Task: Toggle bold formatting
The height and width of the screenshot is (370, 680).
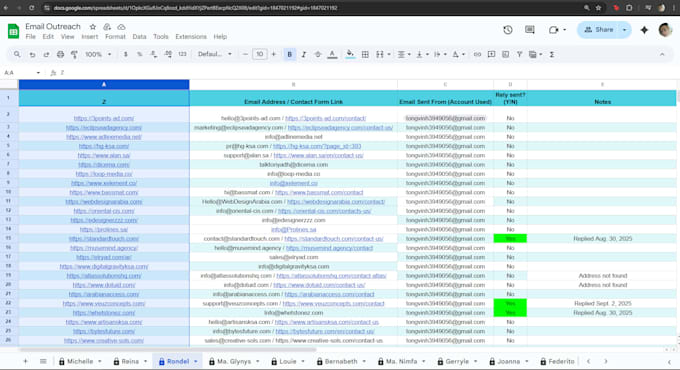Action: (x=290, y=54)
